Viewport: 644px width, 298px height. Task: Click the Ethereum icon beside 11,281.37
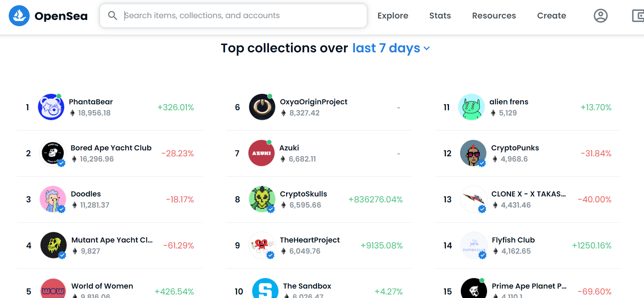74,205
